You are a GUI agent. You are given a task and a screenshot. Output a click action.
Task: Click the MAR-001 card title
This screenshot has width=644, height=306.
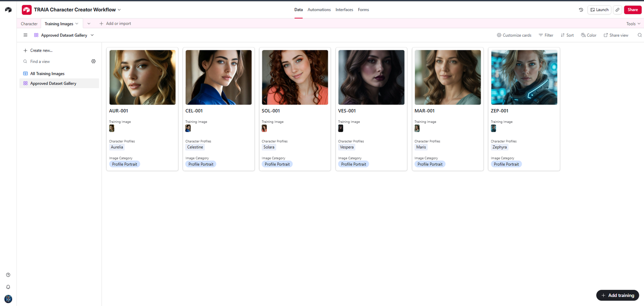tap(425, 111)
